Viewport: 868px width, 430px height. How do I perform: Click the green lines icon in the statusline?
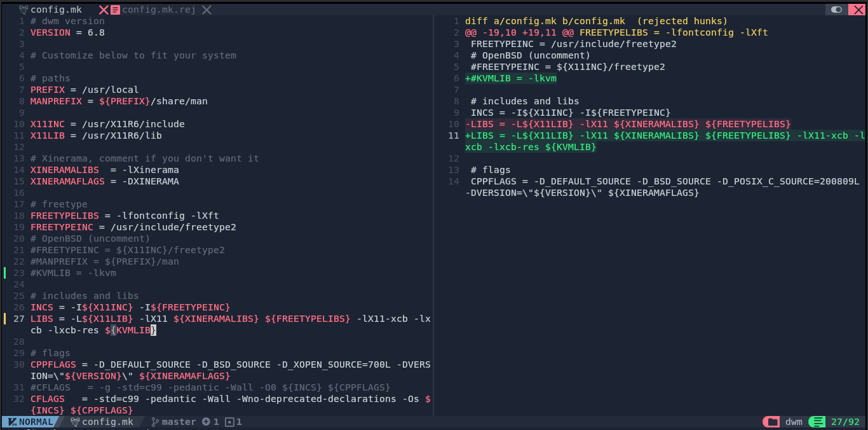coord(818,422)
